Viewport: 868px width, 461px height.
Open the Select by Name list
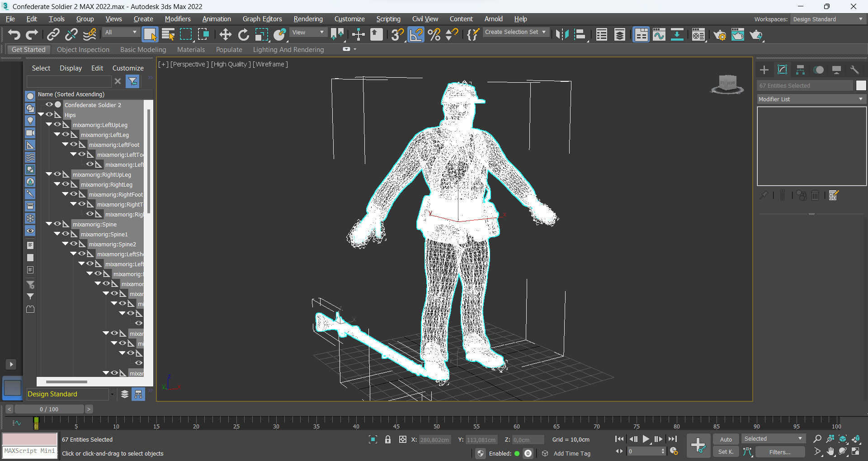168,34
